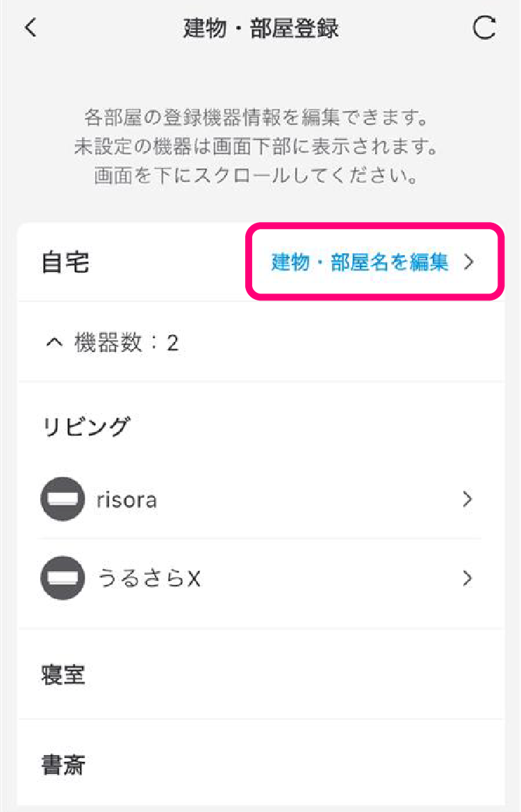Viewport: 521px width, 812px height.
Task: Open うるさらX details via its right chevron
Action: pyautogui.click(x=468, y=578)
